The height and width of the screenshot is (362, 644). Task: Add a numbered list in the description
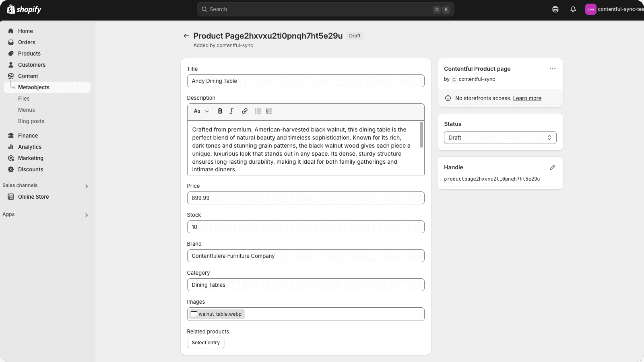click(269, 111)
